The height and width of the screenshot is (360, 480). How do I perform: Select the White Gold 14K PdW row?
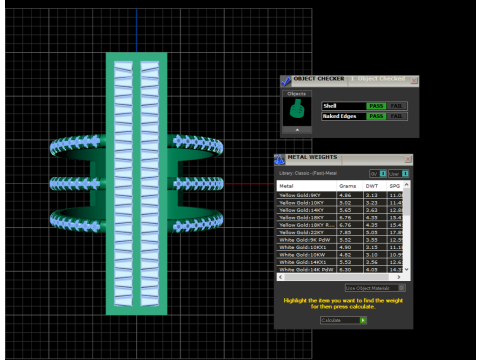click(x=340, y=269)
